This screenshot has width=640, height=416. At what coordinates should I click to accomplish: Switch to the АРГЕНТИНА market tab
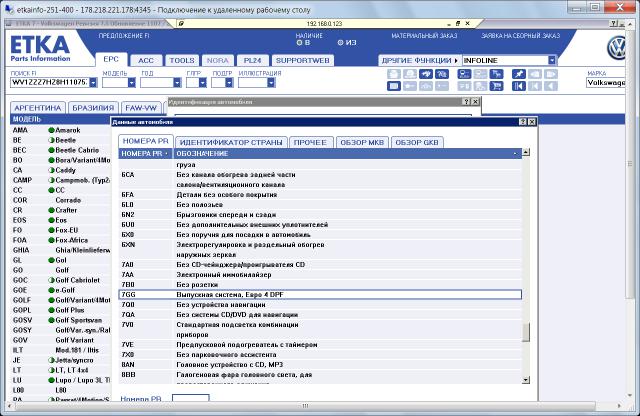[38, 108]
